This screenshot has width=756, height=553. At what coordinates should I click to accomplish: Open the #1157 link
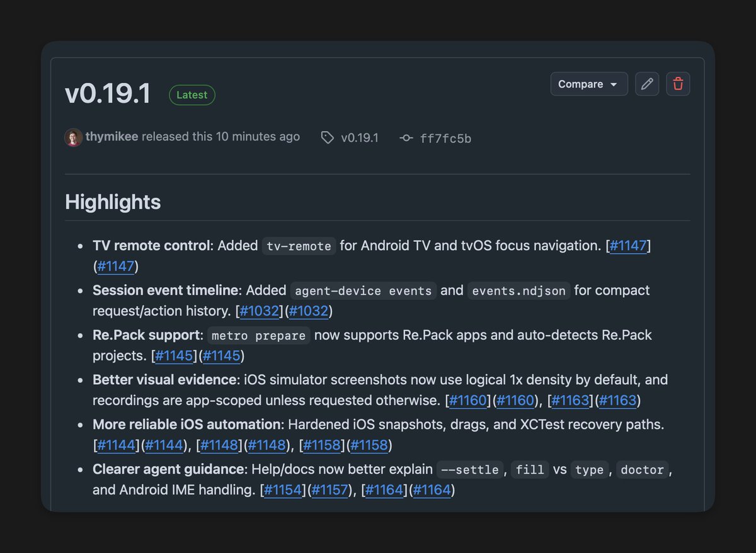click(330, 489)
